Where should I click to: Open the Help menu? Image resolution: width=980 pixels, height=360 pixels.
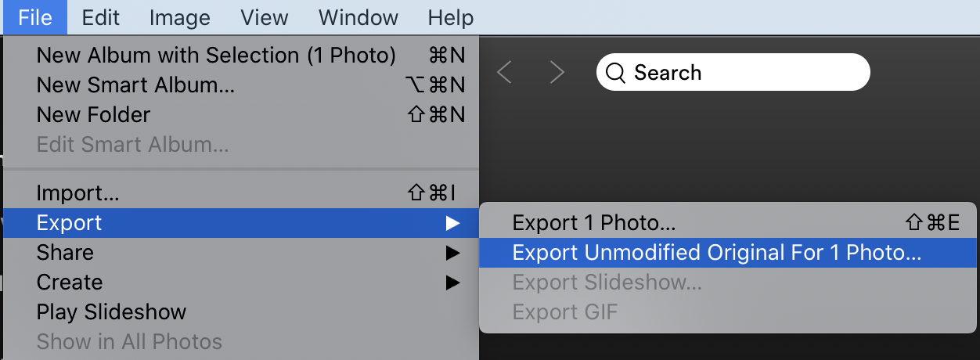450,17
